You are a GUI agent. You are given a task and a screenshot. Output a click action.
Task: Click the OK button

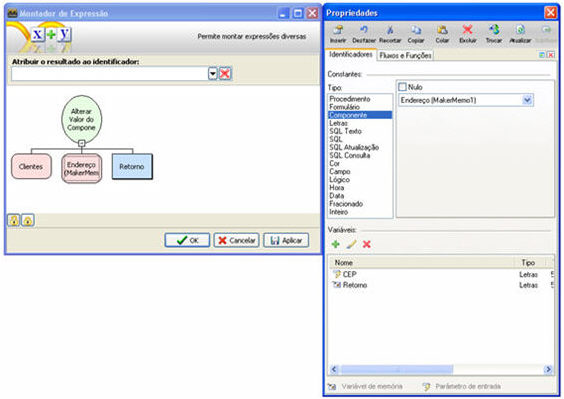[x=187, y=240]
